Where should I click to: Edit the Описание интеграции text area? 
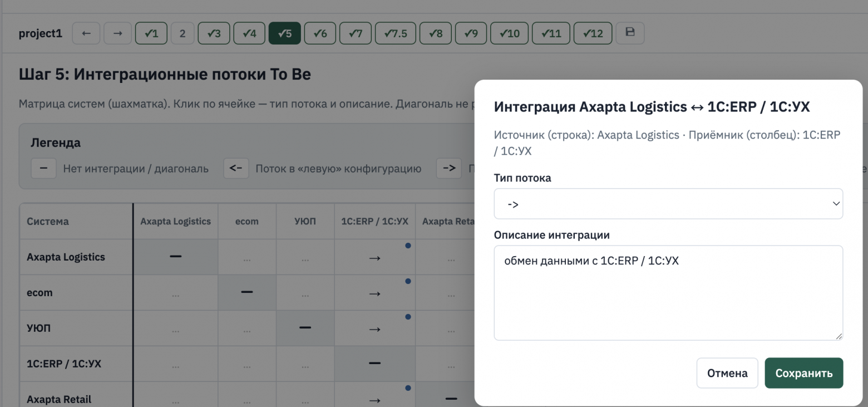(x=668, y=293)
